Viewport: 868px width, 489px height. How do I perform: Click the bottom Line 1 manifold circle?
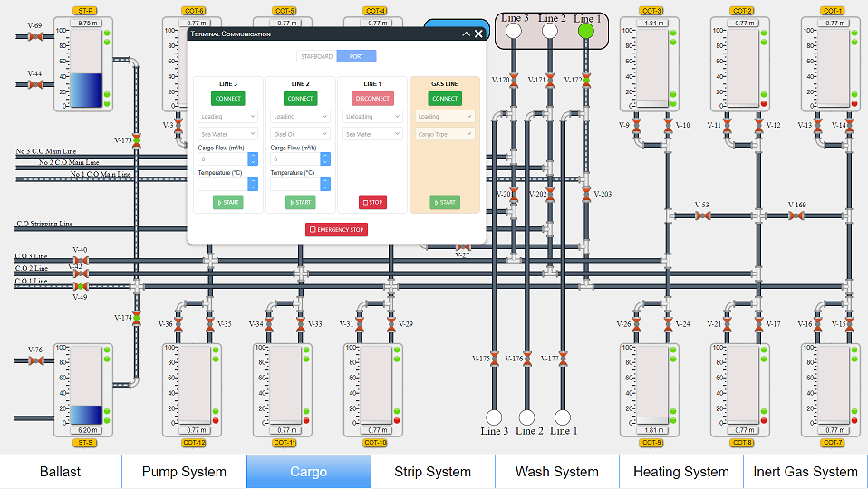pyautogui.click(x=563, y=417)
